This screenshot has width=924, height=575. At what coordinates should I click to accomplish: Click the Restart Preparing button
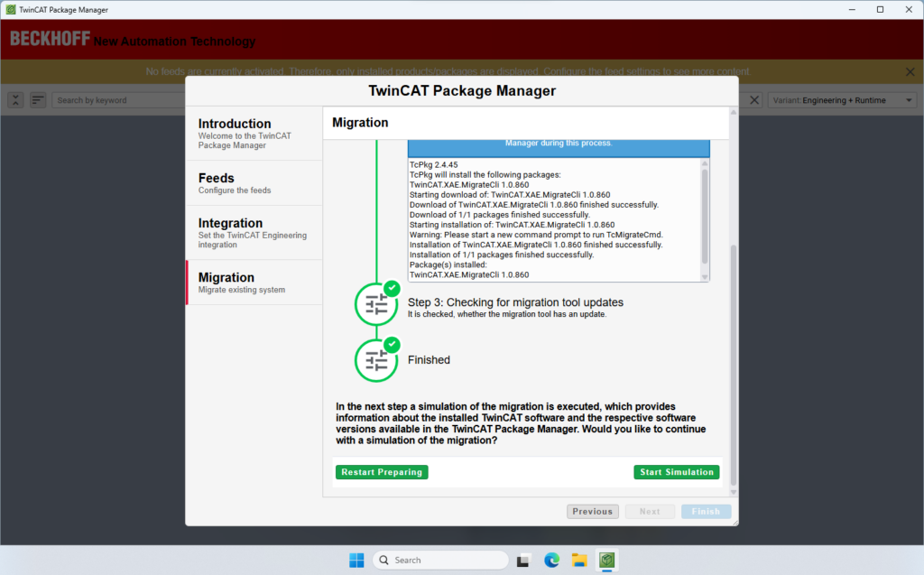coord(382,472)
